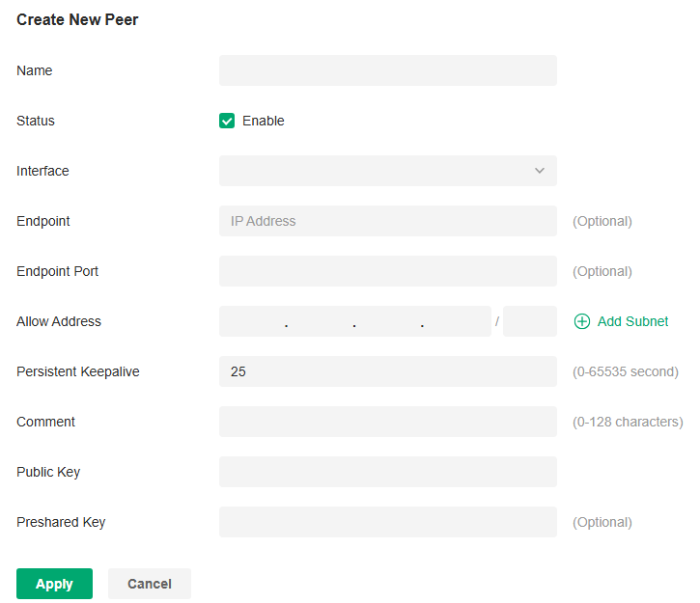Uncheck the green Status checkbox
This screenshot has height=603, width=700.
[227, 121]
